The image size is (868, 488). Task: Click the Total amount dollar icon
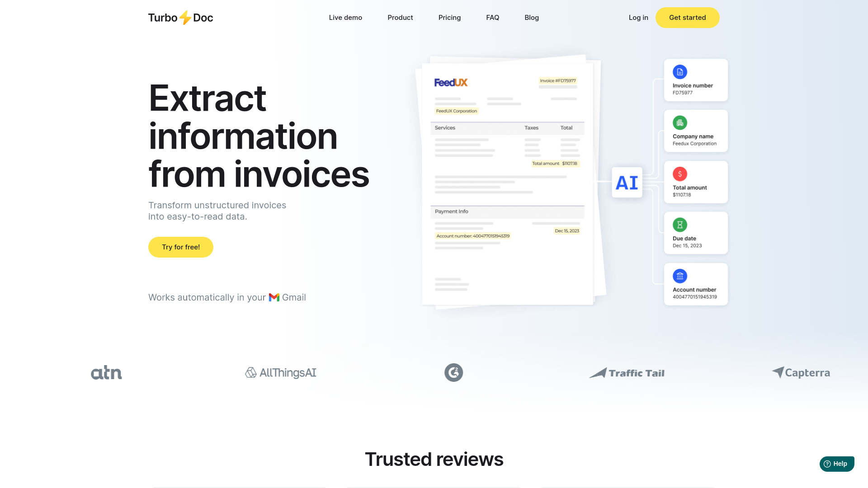679,174
